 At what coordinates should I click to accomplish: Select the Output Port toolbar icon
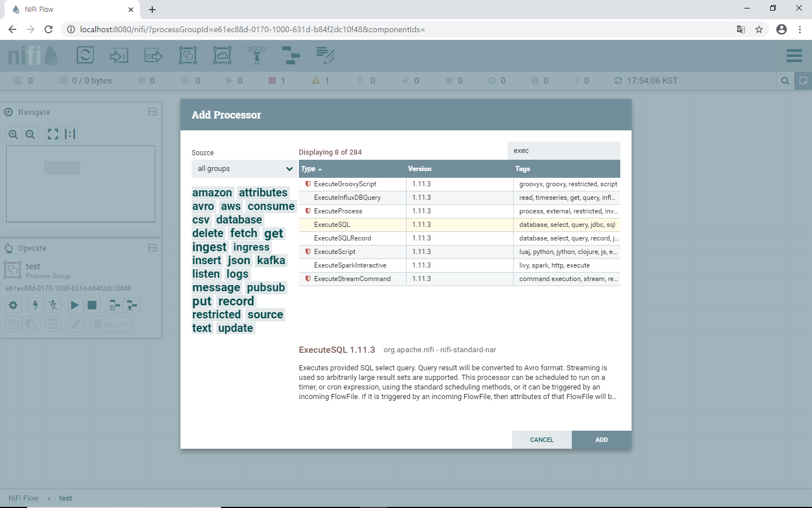coord(153,55)
